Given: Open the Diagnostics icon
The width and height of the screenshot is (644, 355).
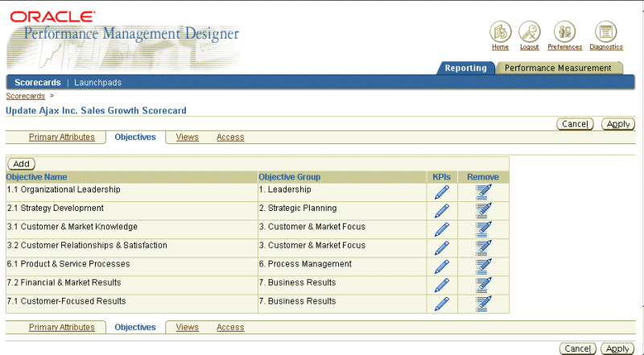Looking at the screenshot, I should [606, 31].
